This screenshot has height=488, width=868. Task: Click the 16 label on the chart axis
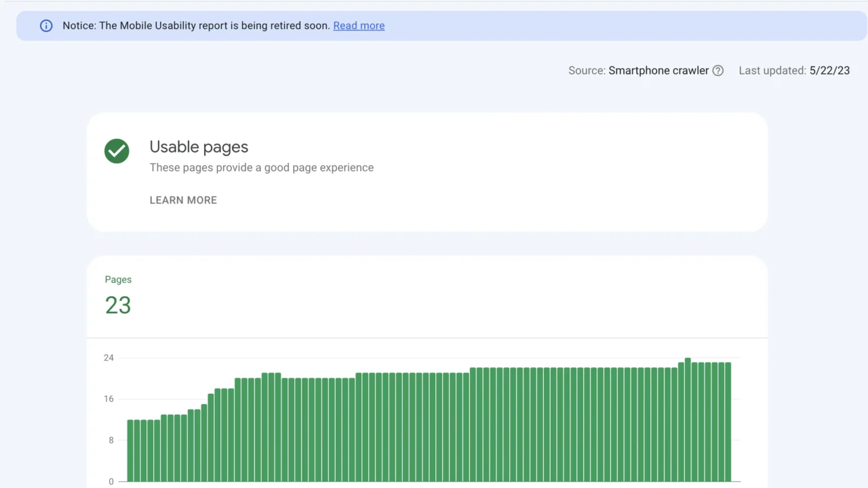(x=108, y=399)
